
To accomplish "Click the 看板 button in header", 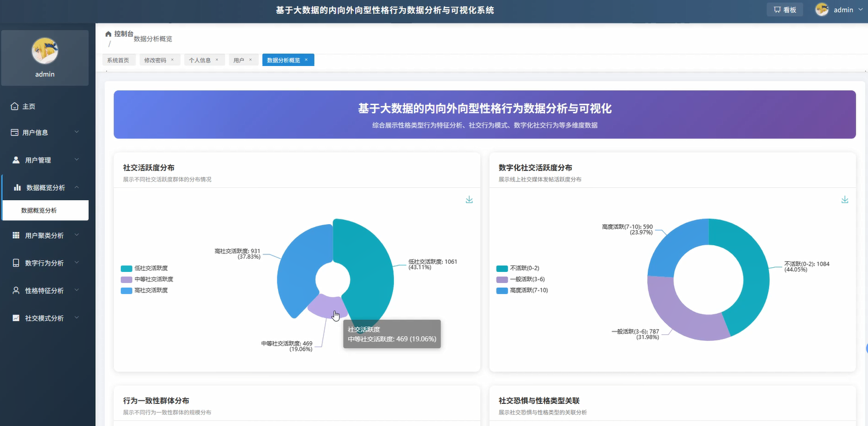I will click(x=784, y=9).
